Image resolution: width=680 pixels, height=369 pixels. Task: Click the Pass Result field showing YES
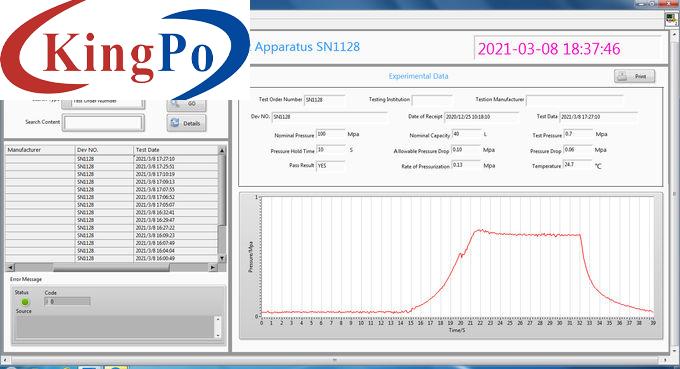[331, 166]
